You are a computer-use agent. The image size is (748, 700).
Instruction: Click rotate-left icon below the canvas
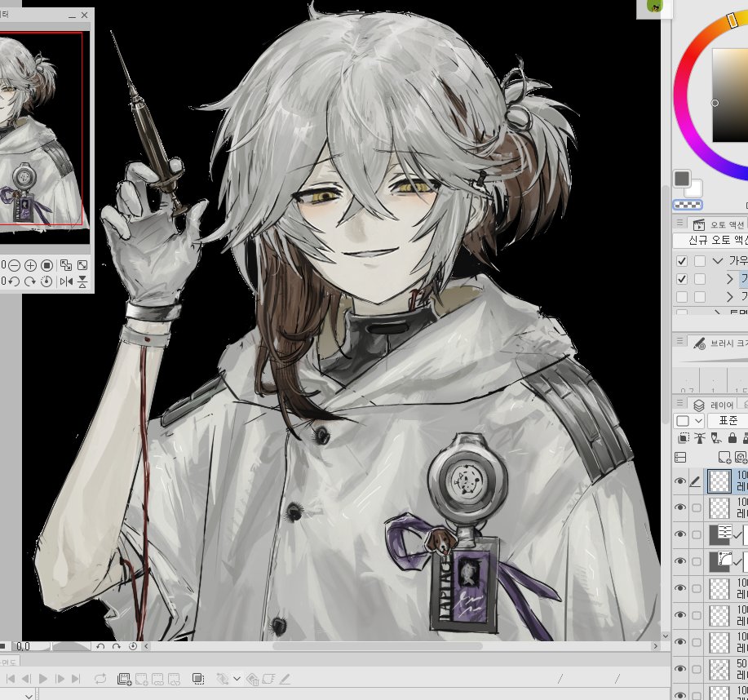(x=100, y=646)
